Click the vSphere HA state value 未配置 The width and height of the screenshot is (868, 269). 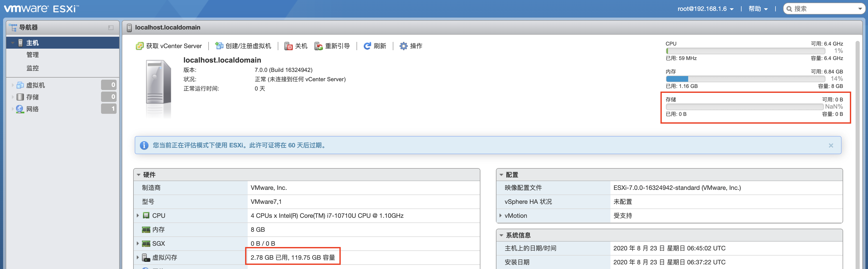tap(622, 202)
